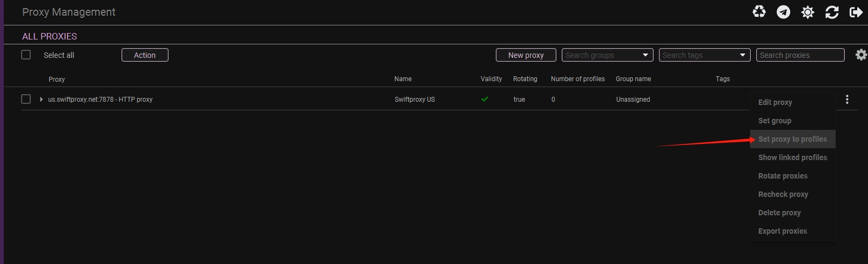
Task: Open the Search groups dropdown
Action: pyautogui.click(x=607, y=55)
